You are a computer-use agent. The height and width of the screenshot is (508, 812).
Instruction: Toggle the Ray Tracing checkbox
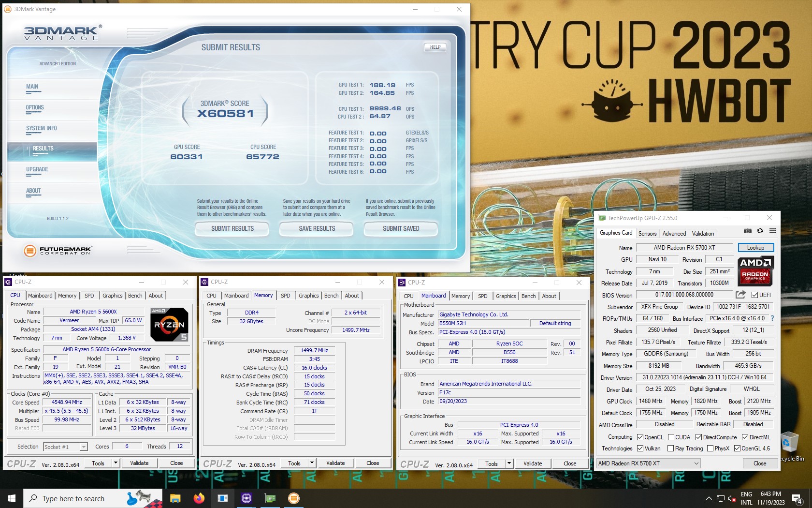[x=670, y=448]
